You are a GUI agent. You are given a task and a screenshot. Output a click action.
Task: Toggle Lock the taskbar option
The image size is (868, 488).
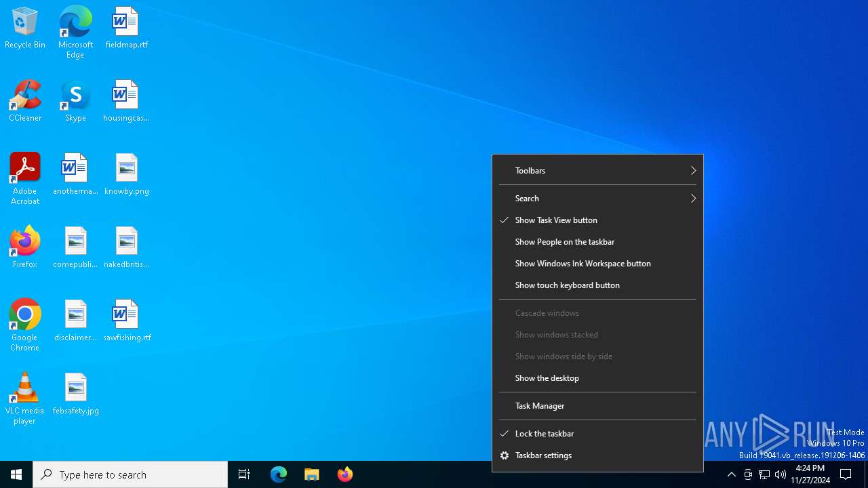click(544, 434)
